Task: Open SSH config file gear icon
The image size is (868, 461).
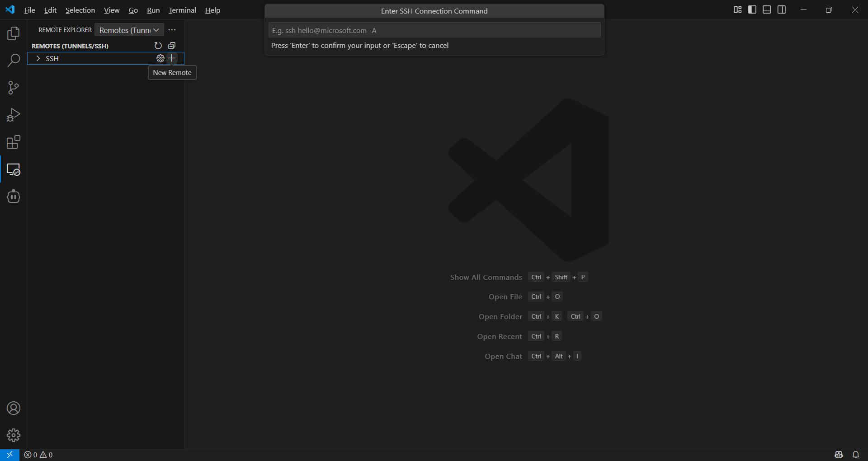Action: click(160, 58)
